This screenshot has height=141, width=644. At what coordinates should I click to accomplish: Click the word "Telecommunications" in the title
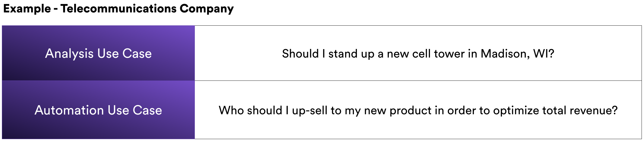tap(119, 9)
